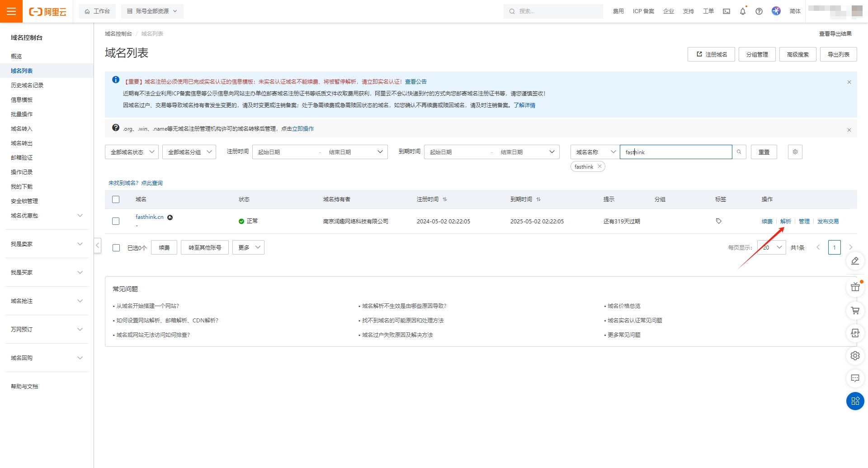
Task: Open the domain name search-type dropdown
Action: (595, 152)
